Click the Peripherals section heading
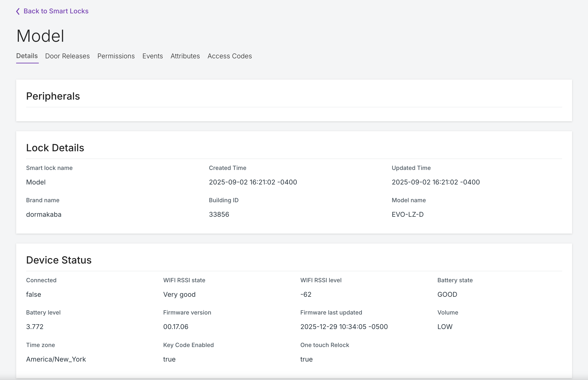588x380 pixels. pyautogui.click(x=53, y=96)
